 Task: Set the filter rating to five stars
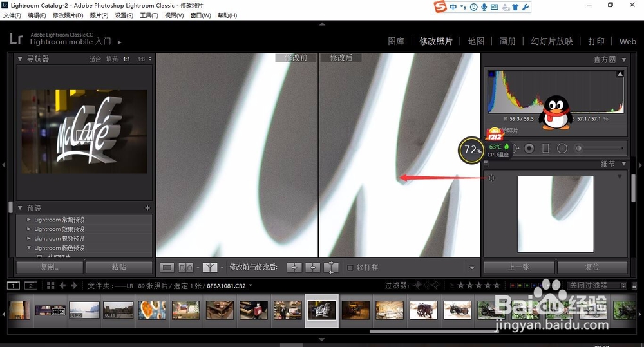coord(497,285)
